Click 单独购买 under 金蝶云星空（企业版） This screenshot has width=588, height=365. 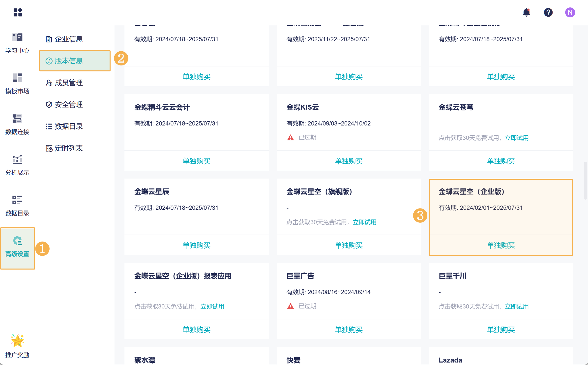point(501,245)
